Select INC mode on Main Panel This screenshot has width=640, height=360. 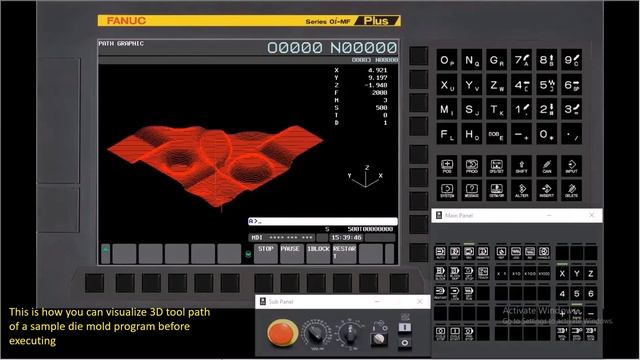pos(530,253)
